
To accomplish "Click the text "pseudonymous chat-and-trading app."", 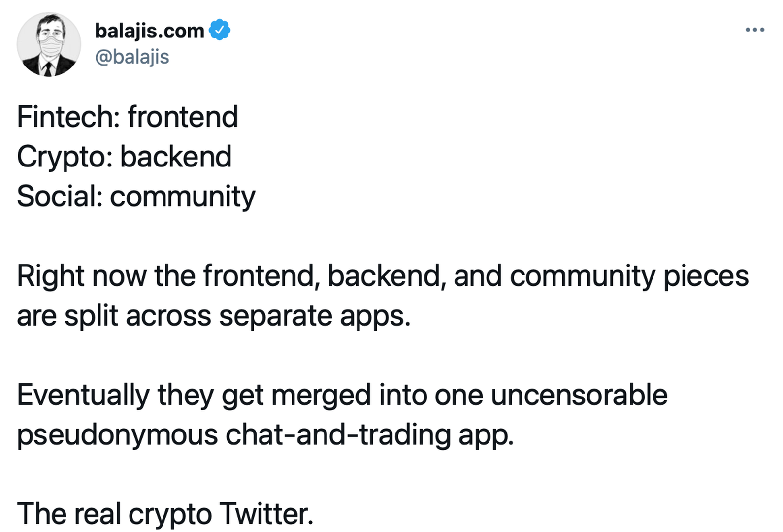I will pos(265,435).
